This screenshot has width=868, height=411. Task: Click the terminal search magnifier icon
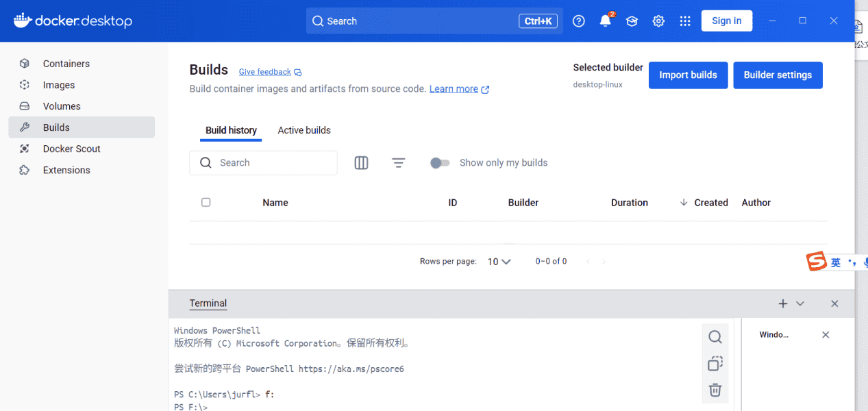pos(715,337)
